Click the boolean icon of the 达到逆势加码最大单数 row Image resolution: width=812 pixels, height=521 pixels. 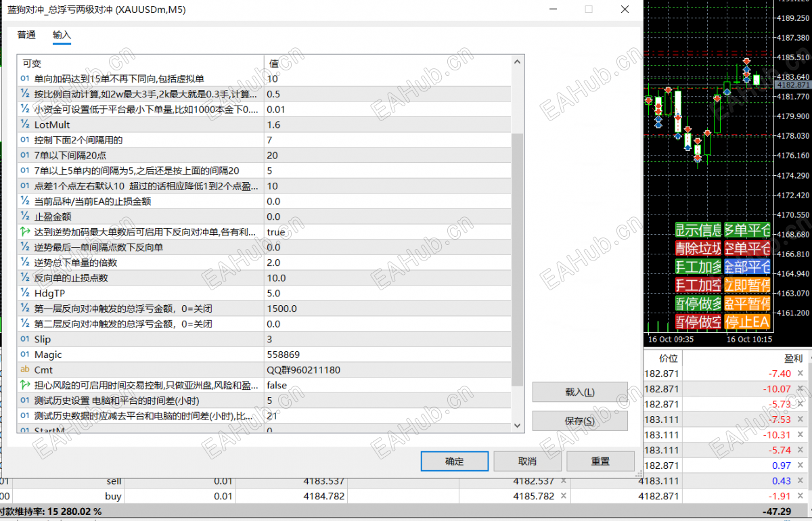pos(25,232)
